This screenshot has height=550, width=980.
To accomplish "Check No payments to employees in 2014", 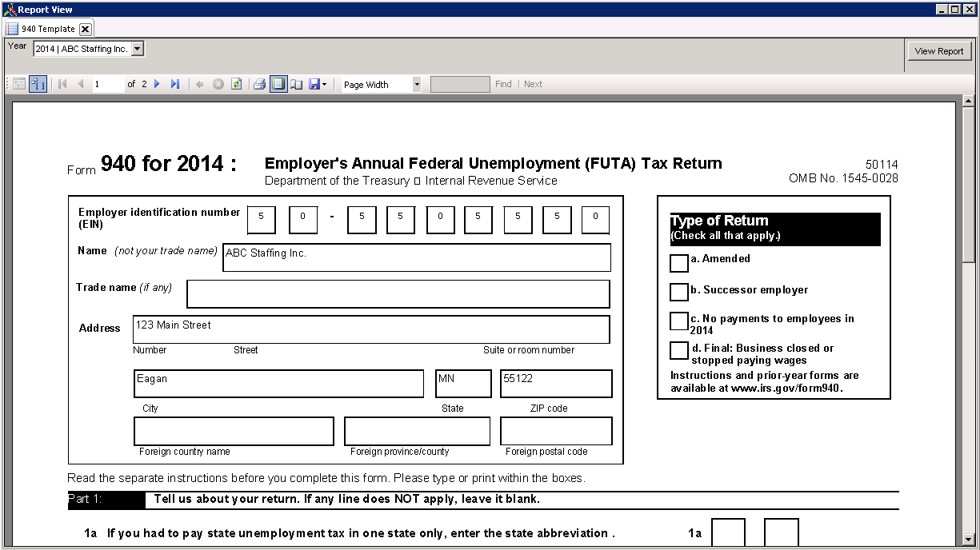I will (x=678, y=321).
